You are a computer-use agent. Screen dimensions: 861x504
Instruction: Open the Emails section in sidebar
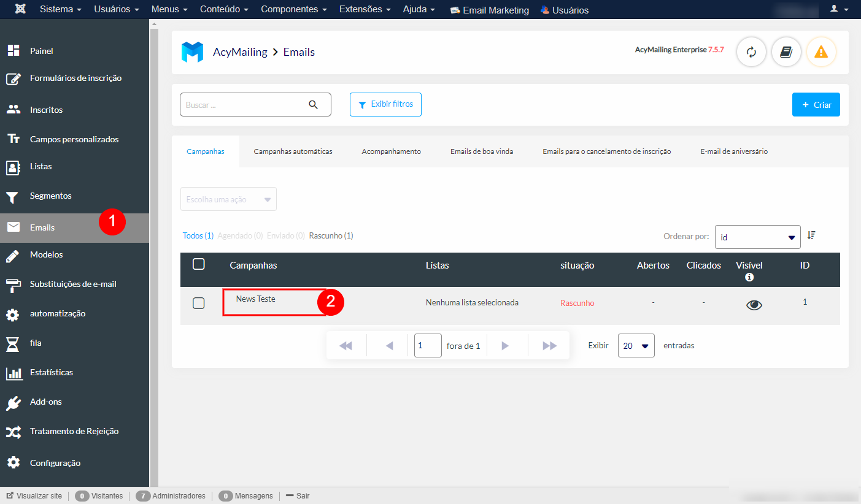pyautogui.click(x=42, y=227)
